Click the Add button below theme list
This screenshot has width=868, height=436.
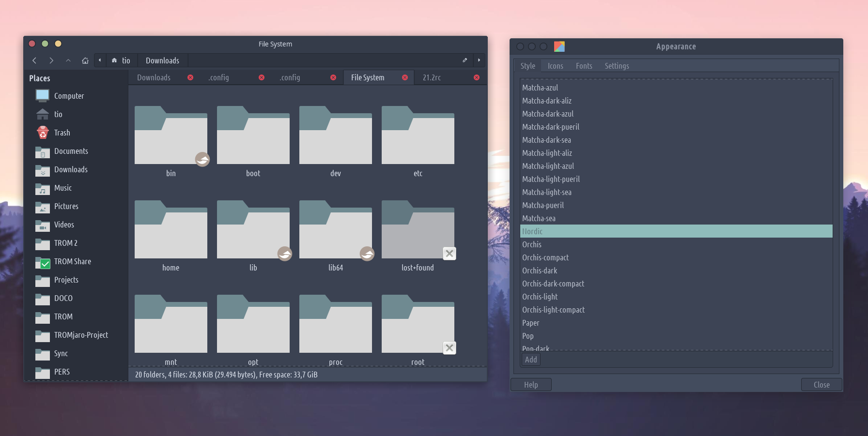coord(531,360)
